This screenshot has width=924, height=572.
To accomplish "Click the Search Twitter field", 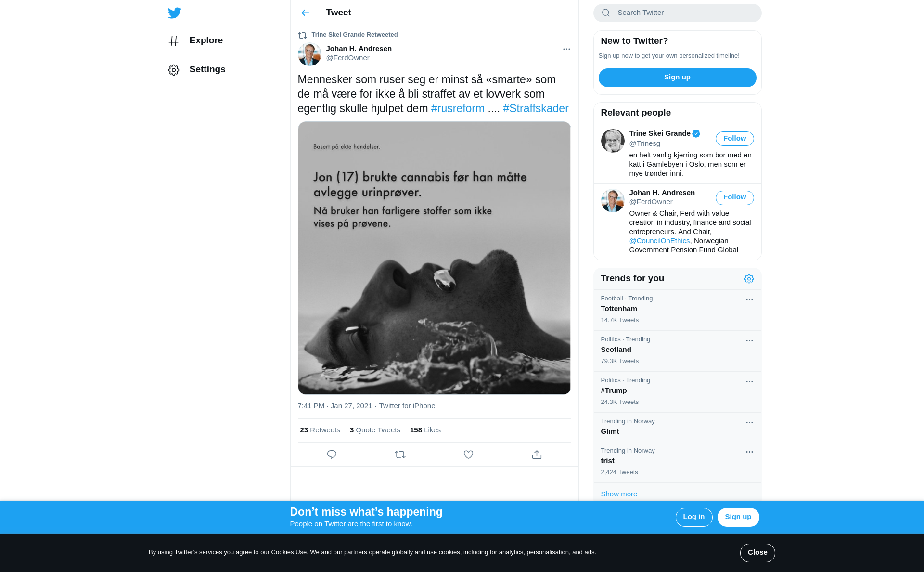I will pyautogui.click(x=677, y=13).
